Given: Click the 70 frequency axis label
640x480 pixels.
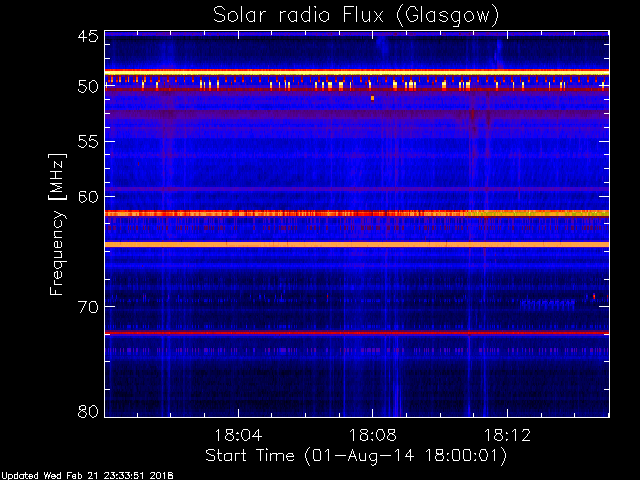Looking at the screenshot, I should (x=88, y=307).
